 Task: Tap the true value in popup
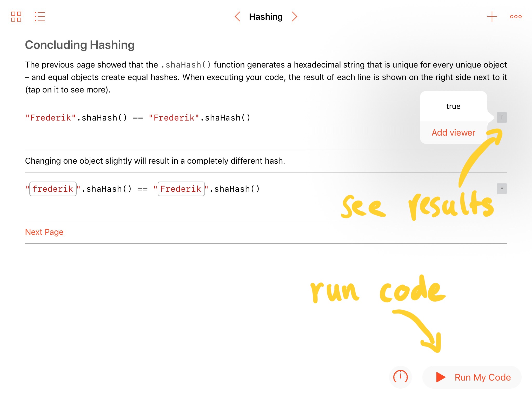(453, 106)
